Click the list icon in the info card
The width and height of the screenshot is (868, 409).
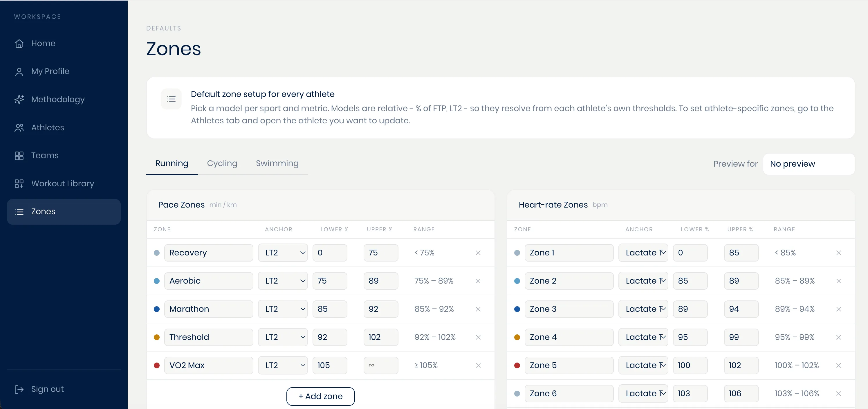[x=171, y=99]
